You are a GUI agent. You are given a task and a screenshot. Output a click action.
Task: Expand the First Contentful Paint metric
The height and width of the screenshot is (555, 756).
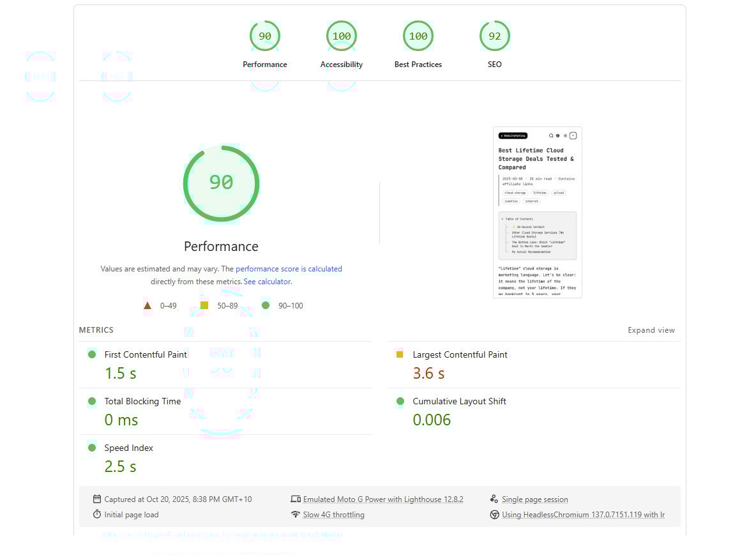pos(146,354)
